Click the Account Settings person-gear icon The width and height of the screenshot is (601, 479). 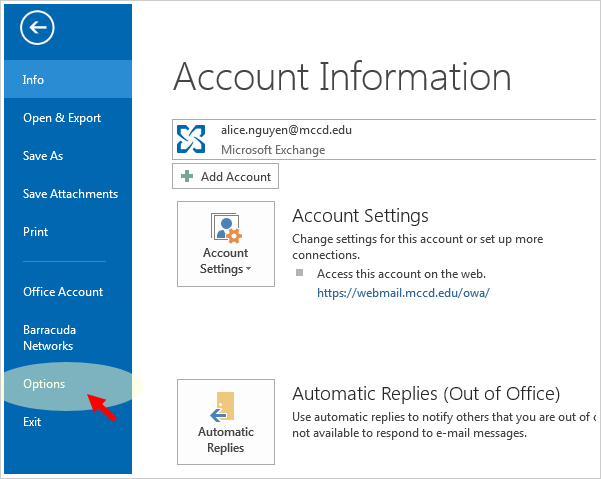(226, 228)
